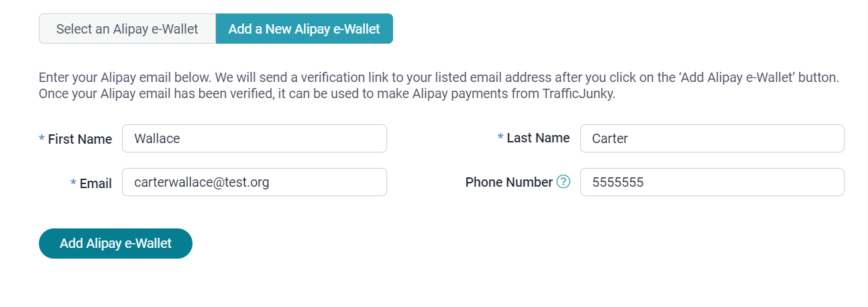Click the Email label text
Viewport: 868px width, 307px height.
click(96, 183)
